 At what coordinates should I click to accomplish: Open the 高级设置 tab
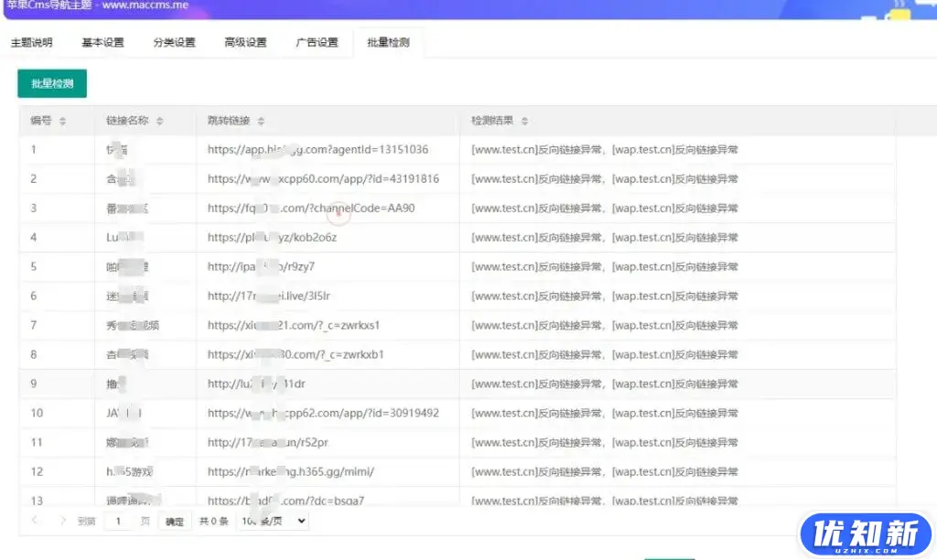[x=243, y=42]
